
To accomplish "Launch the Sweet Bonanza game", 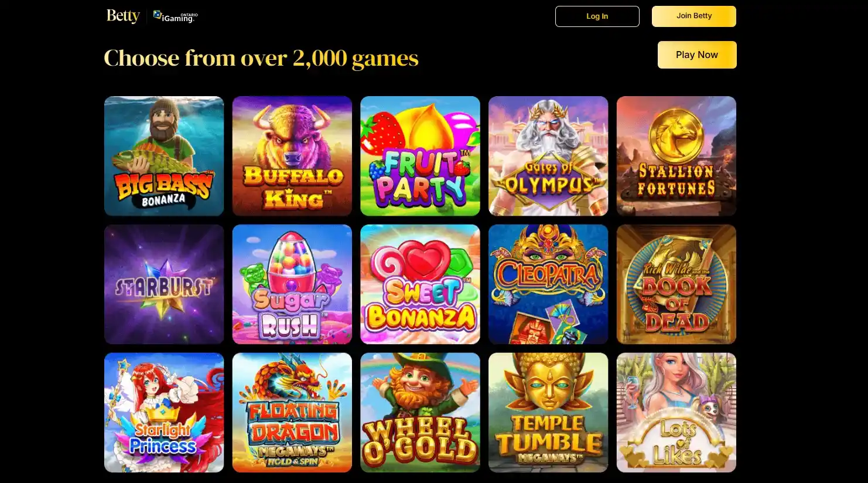I will pyautogui.click(x=420, y=284).
